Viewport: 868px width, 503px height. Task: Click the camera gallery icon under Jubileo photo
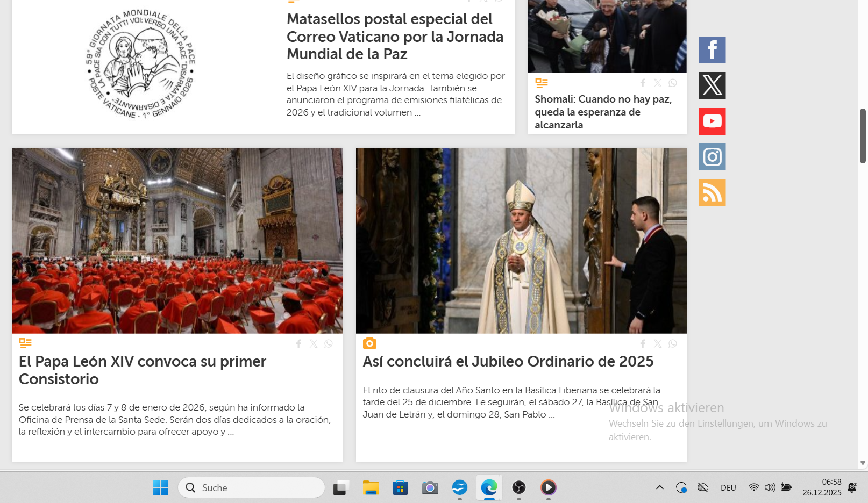(x=369, y=343)
